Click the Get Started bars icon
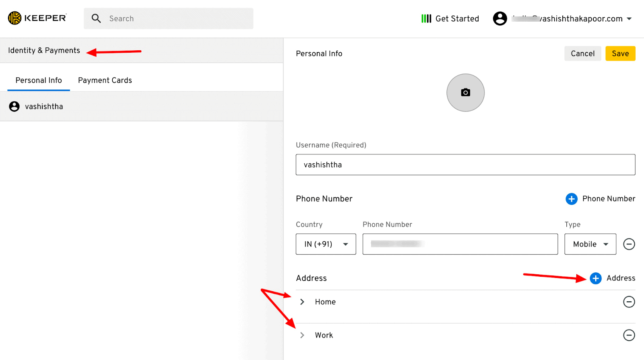644x360 pixels. click(x=426, y=19)
